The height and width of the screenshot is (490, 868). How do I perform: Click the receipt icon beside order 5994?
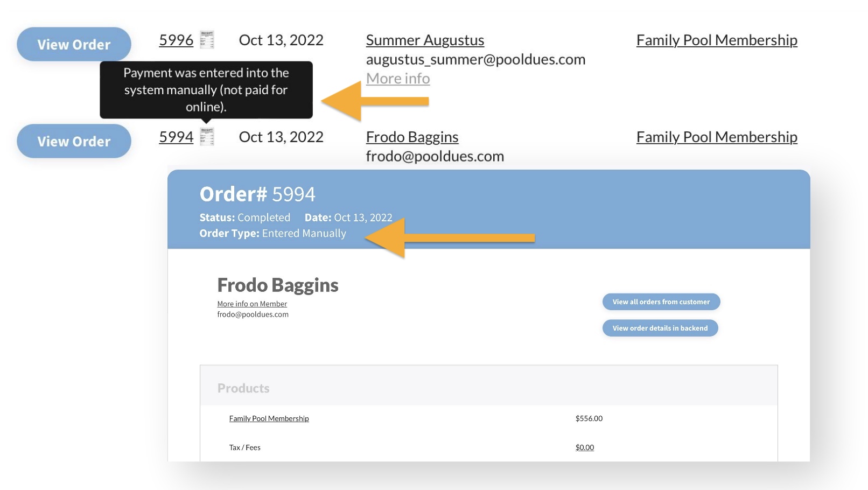point(207,137)
